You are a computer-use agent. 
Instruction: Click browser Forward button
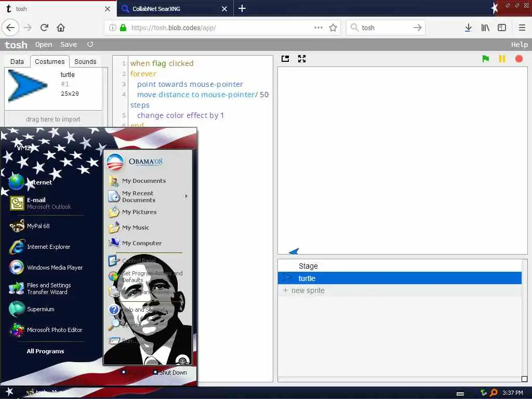[x=28, y=28]
